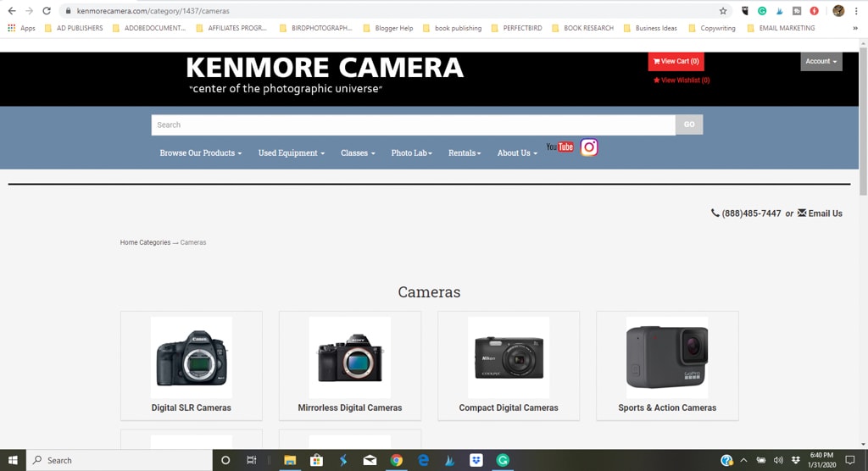868x471 pixels.
Task: Click the site Search input field
Action: point(413,125)
